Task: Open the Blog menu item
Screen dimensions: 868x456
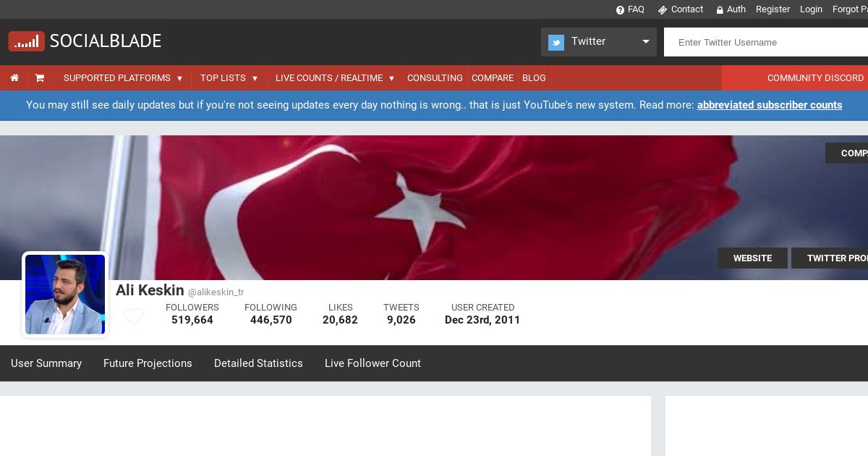Action: [534, 78]
